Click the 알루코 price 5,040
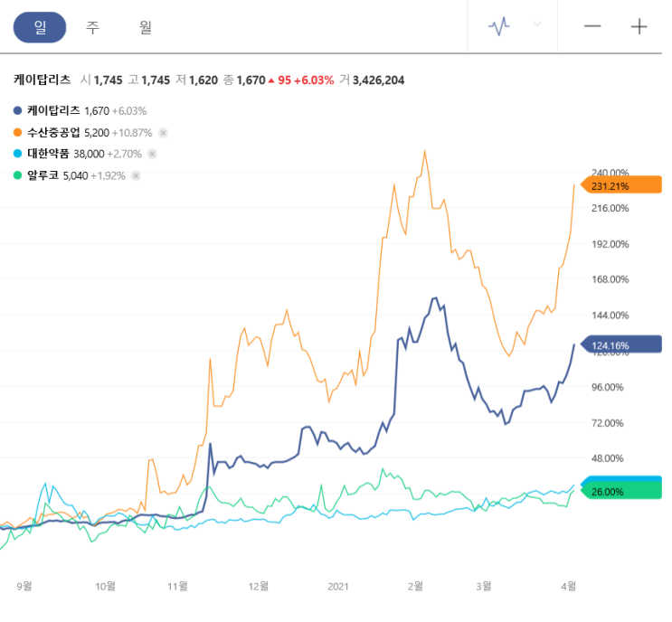This screenshot has height=622, width=672. (75, 175)
